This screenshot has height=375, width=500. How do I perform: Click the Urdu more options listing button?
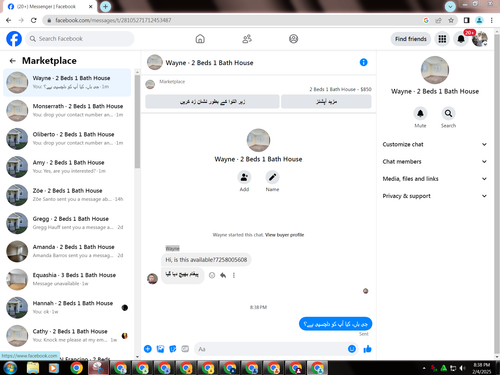point(326,102)
